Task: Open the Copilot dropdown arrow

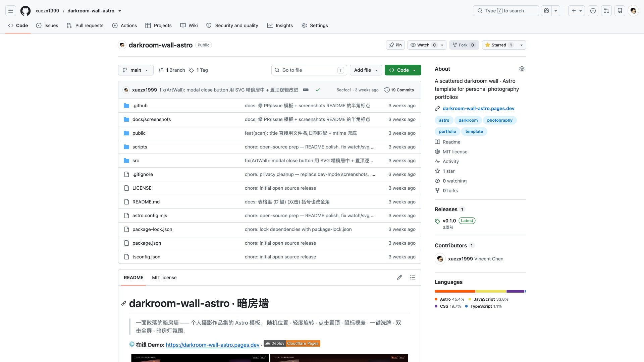Action: [556, 11]
